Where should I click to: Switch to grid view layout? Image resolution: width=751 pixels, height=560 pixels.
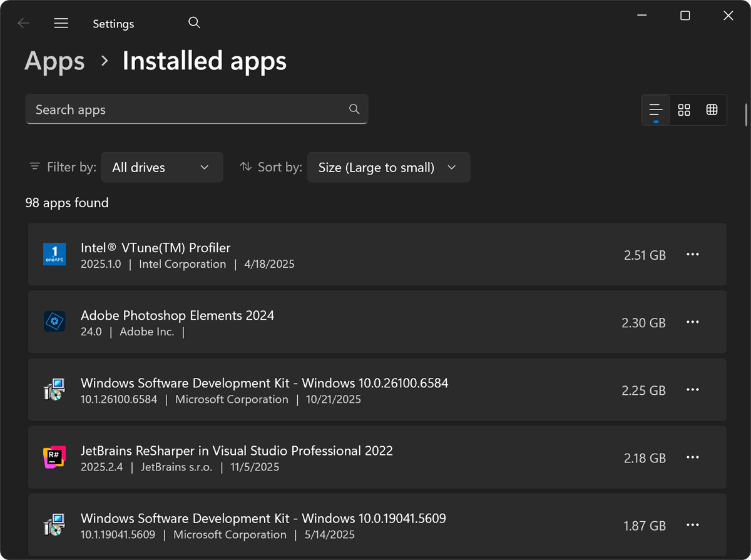tap(684, 110)
